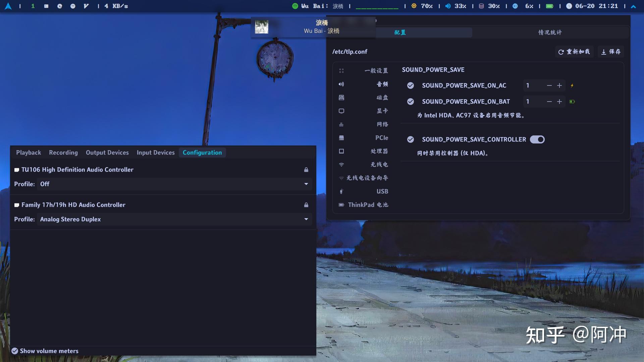Open the ThinkPad 电池 battery section

click(369, 204)
